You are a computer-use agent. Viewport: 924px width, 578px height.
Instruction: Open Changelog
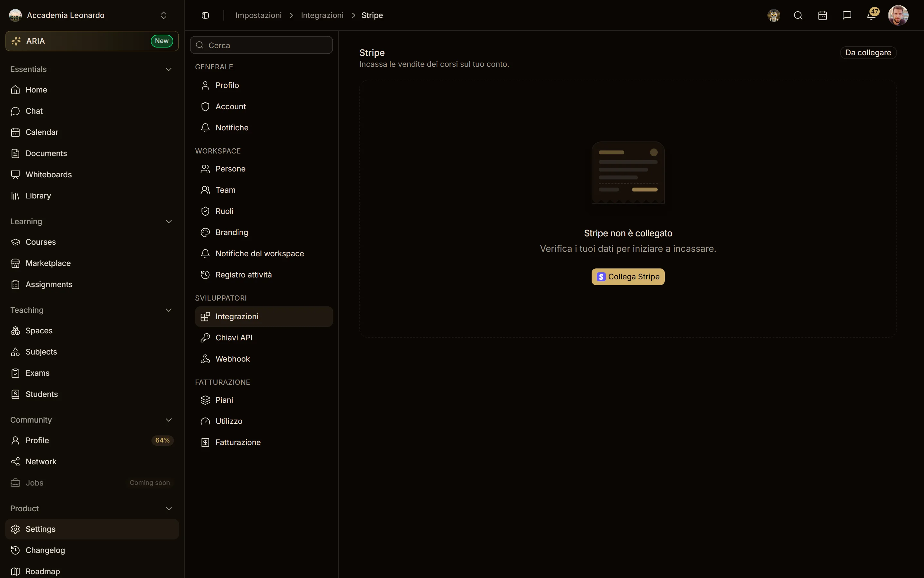[92, 550]
